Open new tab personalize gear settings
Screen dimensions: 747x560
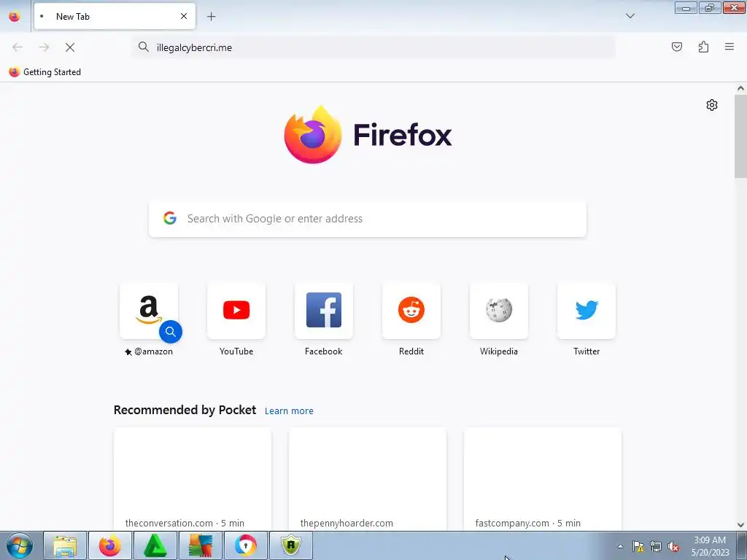click(712, 105)
